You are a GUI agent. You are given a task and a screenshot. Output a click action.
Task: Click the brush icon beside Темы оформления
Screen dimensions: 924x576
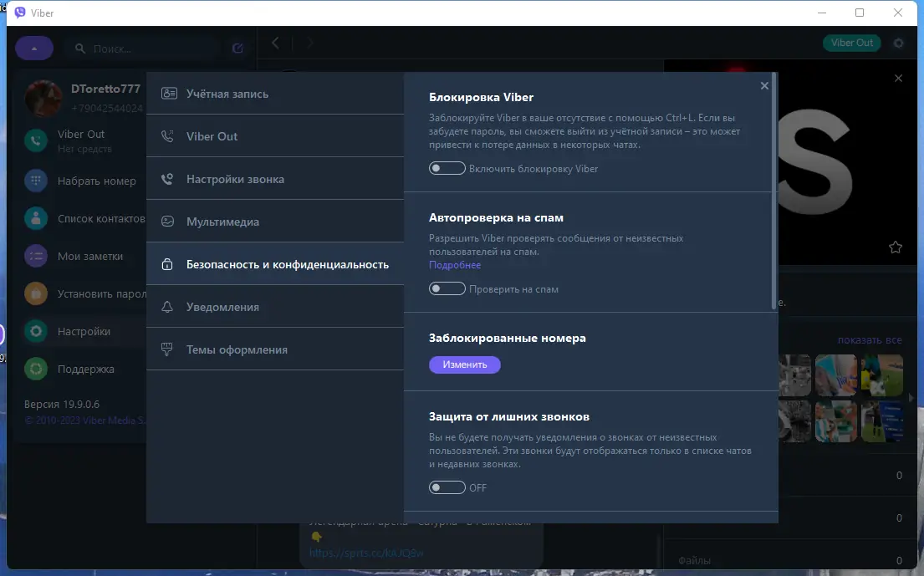tap(167, 349)
